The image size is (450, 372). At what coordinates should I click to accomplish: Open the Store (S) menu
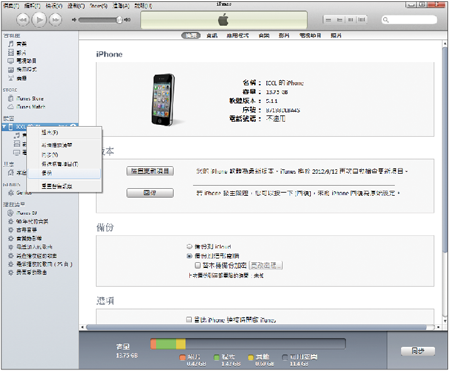coord(98,6)
